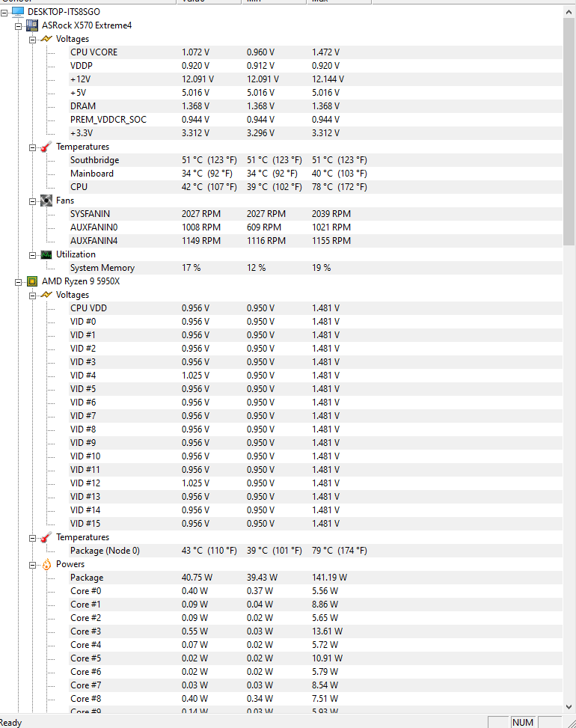Viewport: 576px width, 728px height.
Task: Click the motherboard Temperatures thermometer icon
Action: click(46, 147)
